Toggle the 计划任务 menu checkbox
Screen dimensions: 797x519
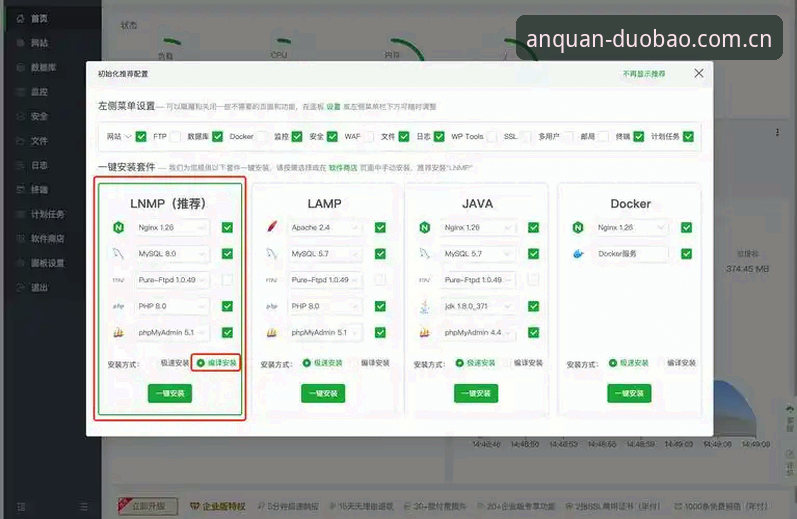688,136
